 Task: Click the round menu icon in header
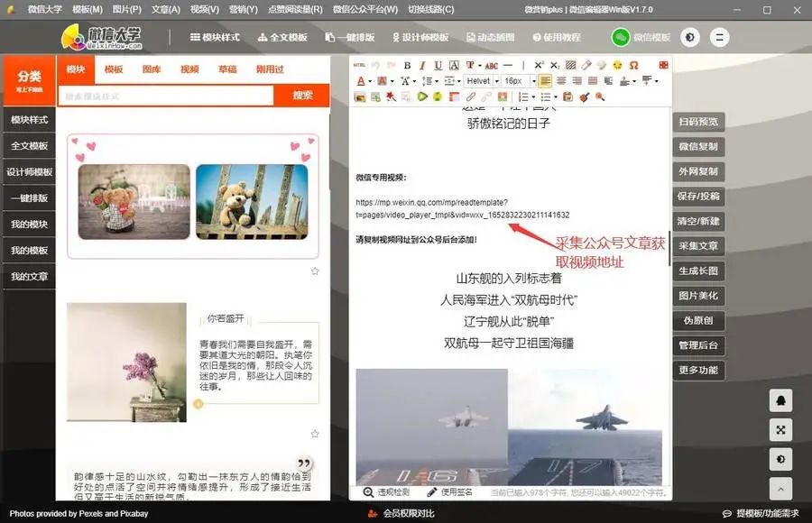[719, 37]
